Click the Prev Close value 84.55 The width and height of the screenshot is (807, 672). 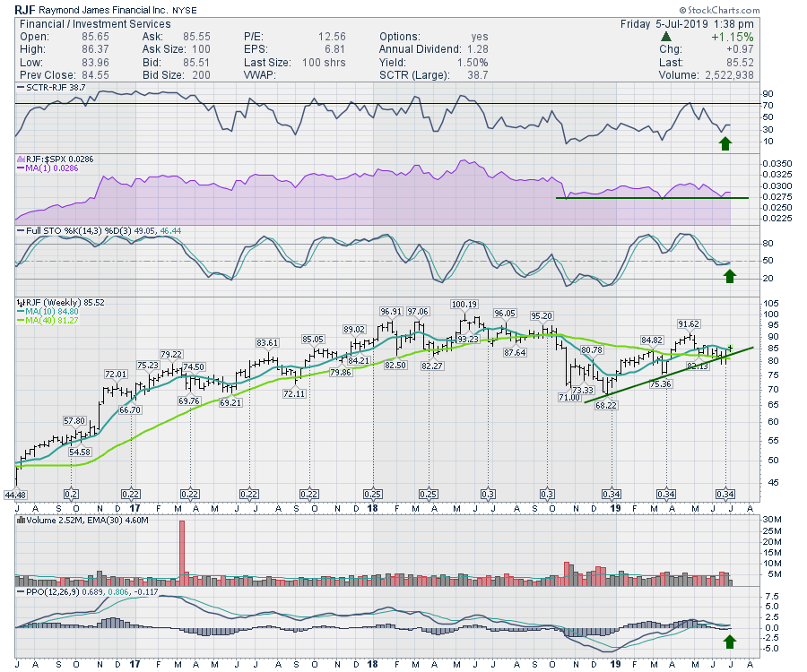(x=95, y=75)
